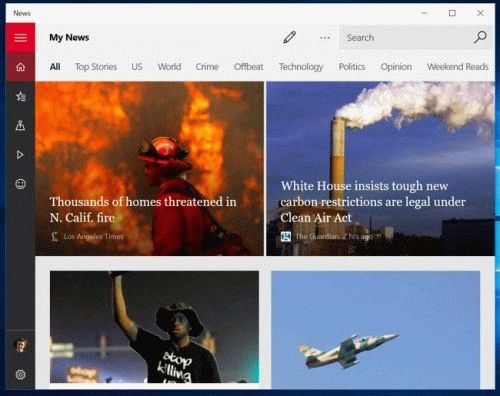Screen dimensions: 500x396
Task: Open the fighter jet article thumbnail
Action: point(376,330)
